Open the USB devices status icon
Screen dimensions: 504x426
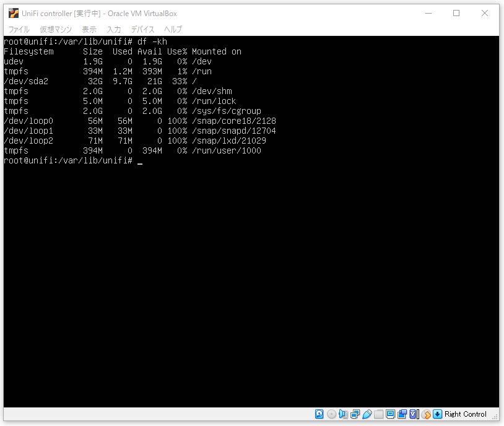[x=367, y=414]
